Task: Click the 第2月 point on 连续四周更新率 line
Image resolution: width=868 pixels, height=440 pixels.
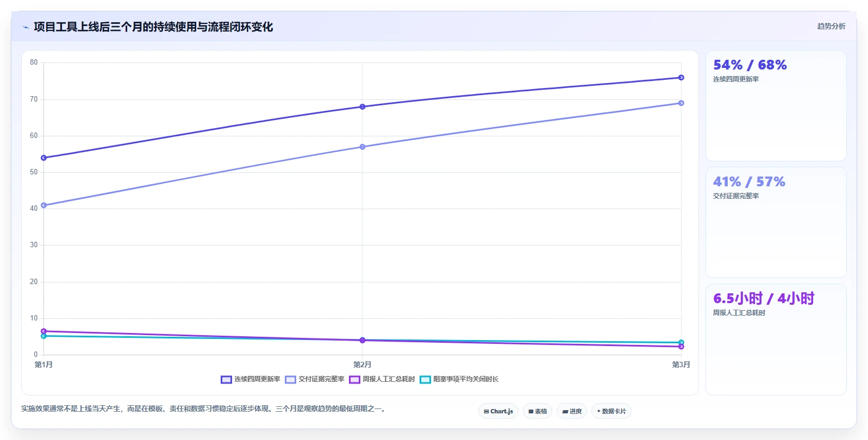Action: point(363,107)
